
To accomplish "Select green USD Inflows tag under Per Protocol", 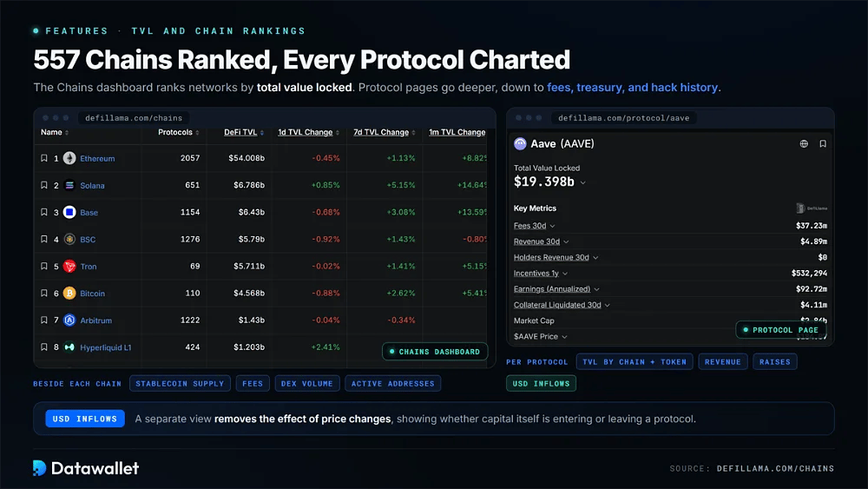I will click(542, 383).
